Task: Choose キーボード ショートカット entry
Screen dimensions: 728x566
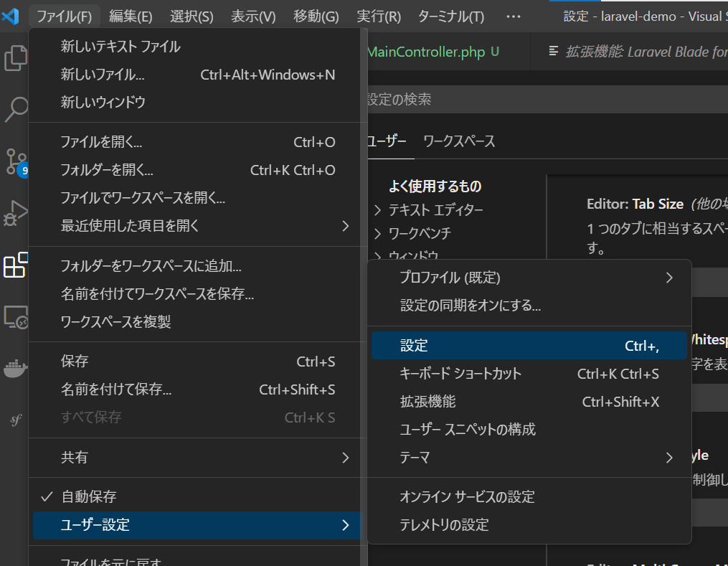Action: click(529, 374)
